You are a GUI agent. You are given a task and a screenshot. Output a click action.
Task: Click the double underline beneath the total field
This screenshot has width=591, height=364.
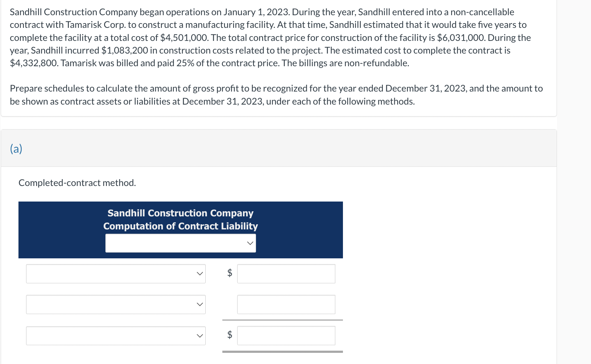coord(282,351)
